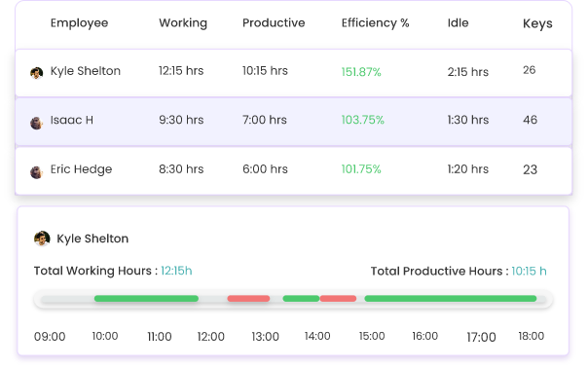Select the Isaac H name
Image resolution: width=588 pixels, height=368 pixels.
[x=72, y=120]
